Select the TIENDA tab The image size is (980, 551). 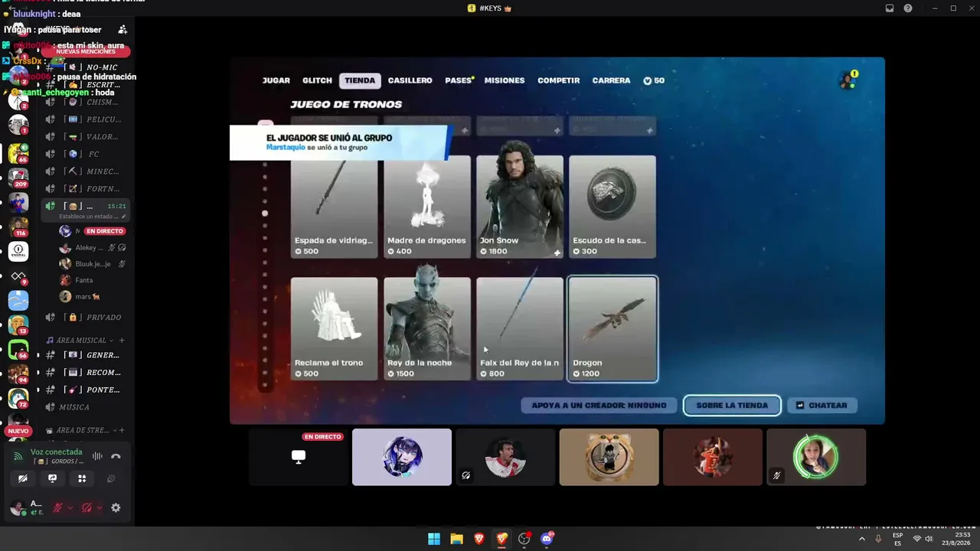click(360, 80)
